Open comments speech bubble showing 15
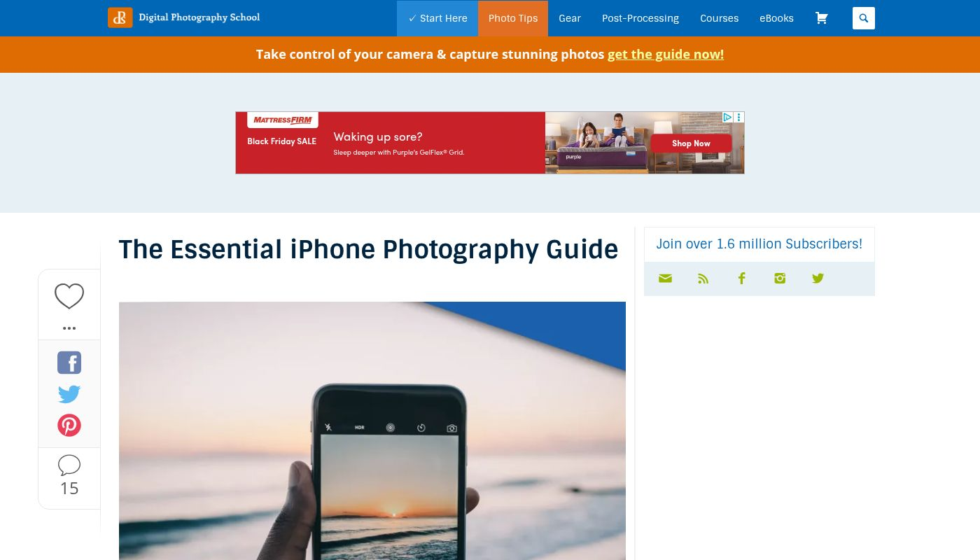This screenshot has height=560, width=980. tap(69, 475)
